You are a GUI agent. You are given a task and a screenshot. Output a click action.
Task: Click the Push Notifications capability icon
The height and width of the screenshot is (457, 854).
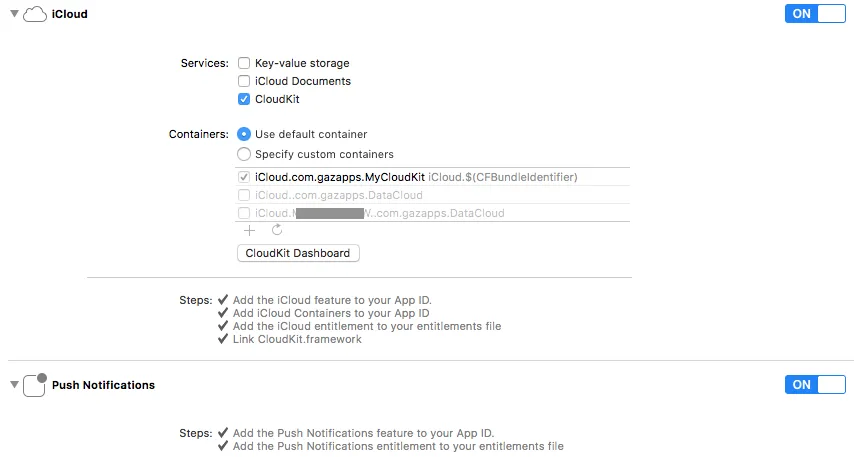tap(34, 385)
